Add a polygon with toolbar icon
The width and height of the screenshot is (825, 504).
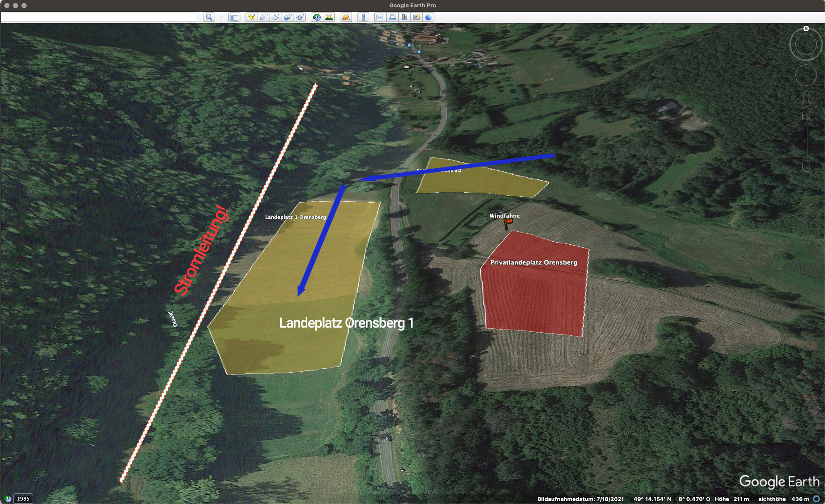pos(264,17)
